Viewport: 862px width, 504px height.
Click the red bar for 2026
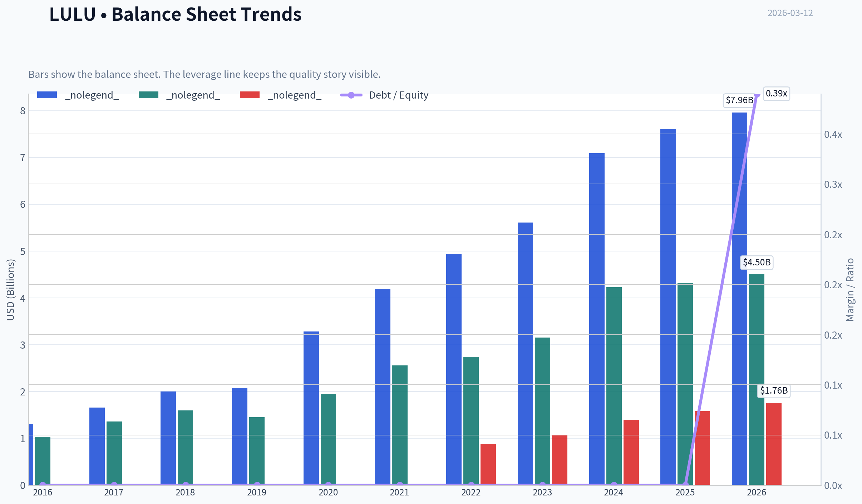coord(774,444)
